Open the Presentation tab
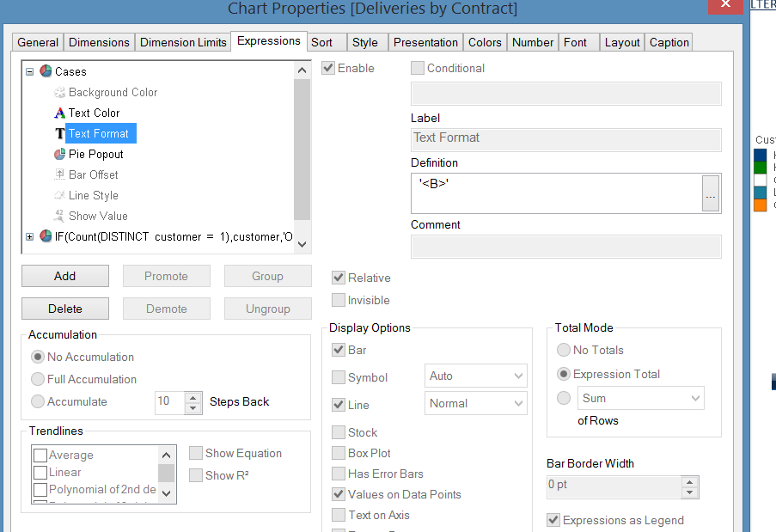The width and height of the screenshot is (776, 532). (425, 43)
